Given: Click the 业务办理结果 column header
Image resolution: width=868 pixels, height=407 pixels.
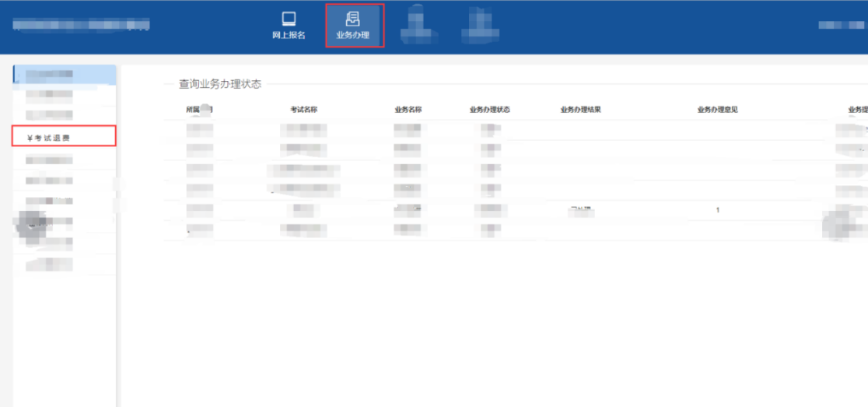Looking at the screenshot, I should click(x=580, y=110).
